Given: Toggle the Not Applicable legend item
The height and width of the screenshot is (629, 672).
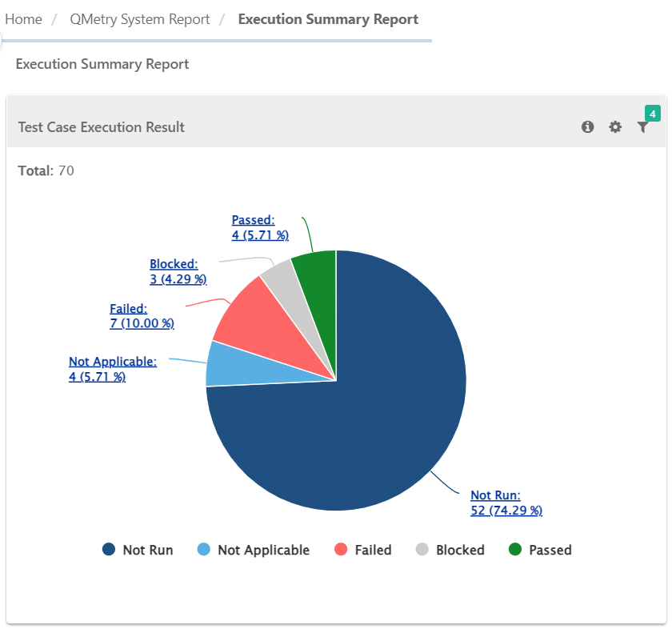Looking at the screenshot, I should point(254,550).
